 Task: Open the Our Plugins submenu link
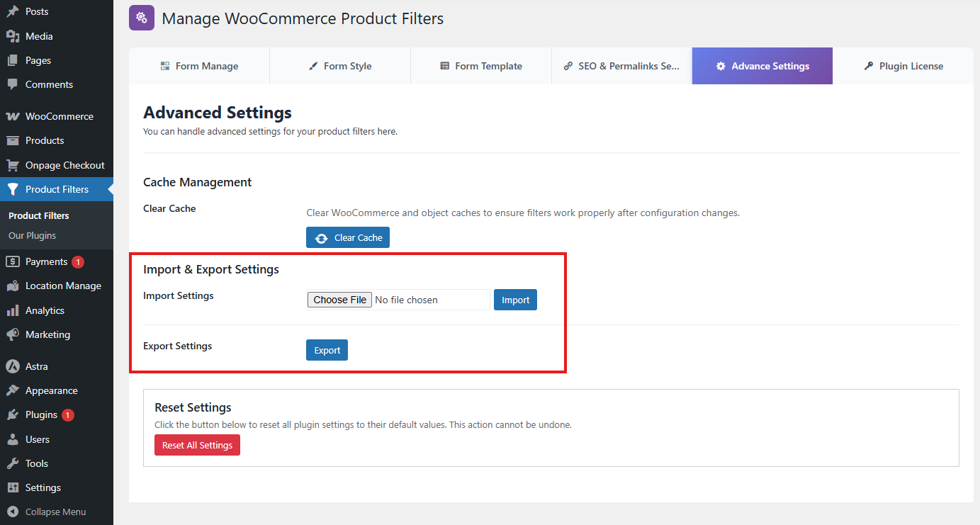tap(32, 235)
